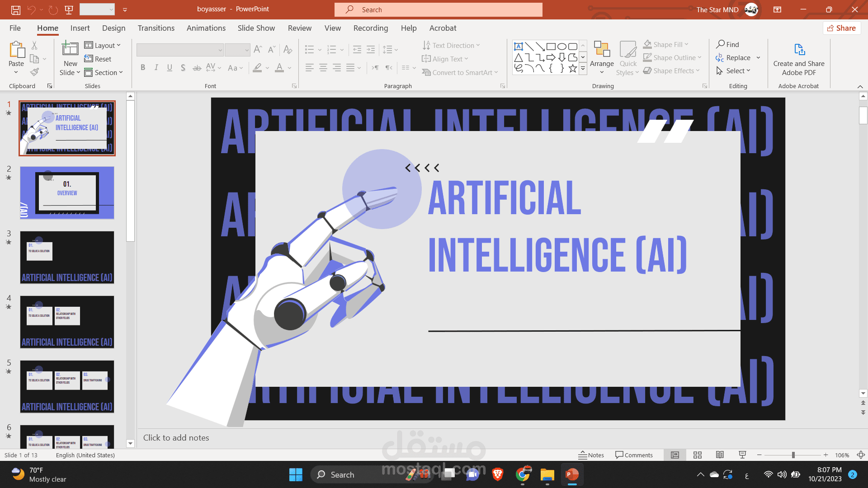This screenshot has height=488, width=868.
Task: Toggle Align Left paragraph alignment
Action: (309, 68)
